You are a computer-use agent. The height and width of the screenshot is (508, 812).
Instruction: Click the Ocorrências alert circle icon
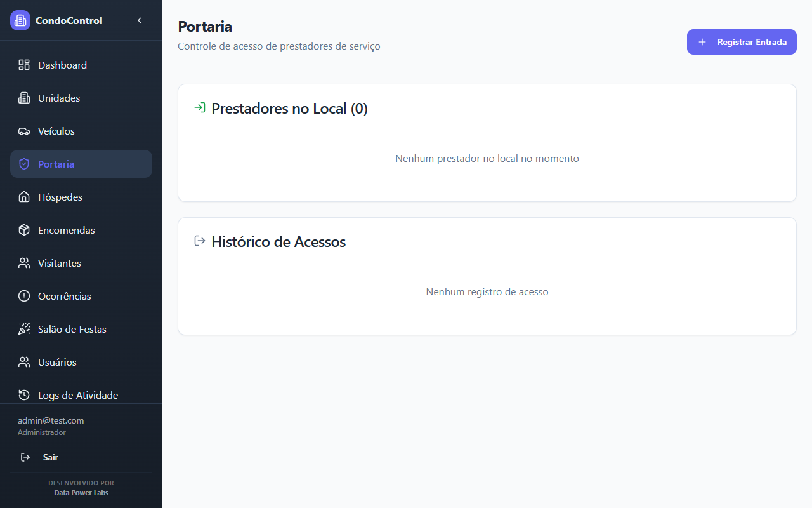point(24,296)
